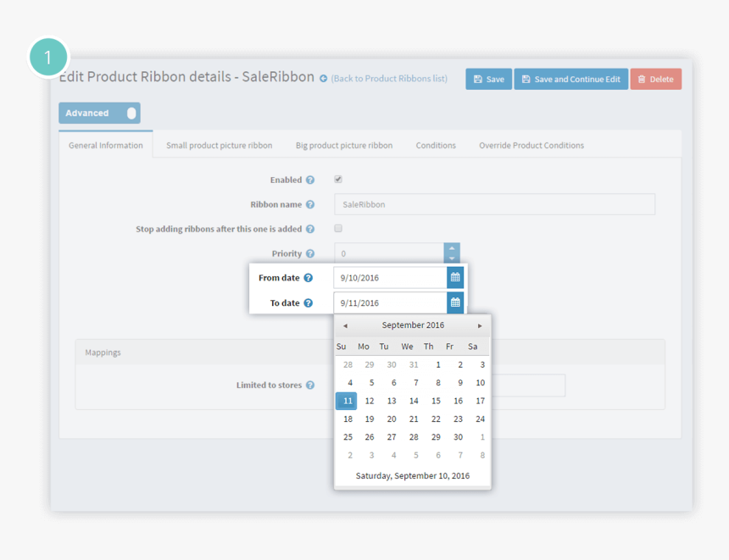Screen dimensions: 729x560
Task: Click the help icon next to Priority
Action: (310, 253)
